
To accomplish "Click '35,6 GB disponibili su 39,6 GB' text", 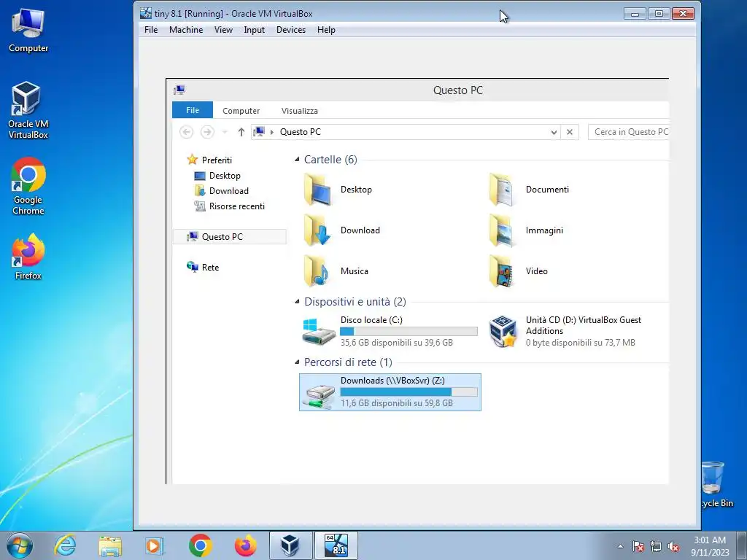I will tap(397, 343).
